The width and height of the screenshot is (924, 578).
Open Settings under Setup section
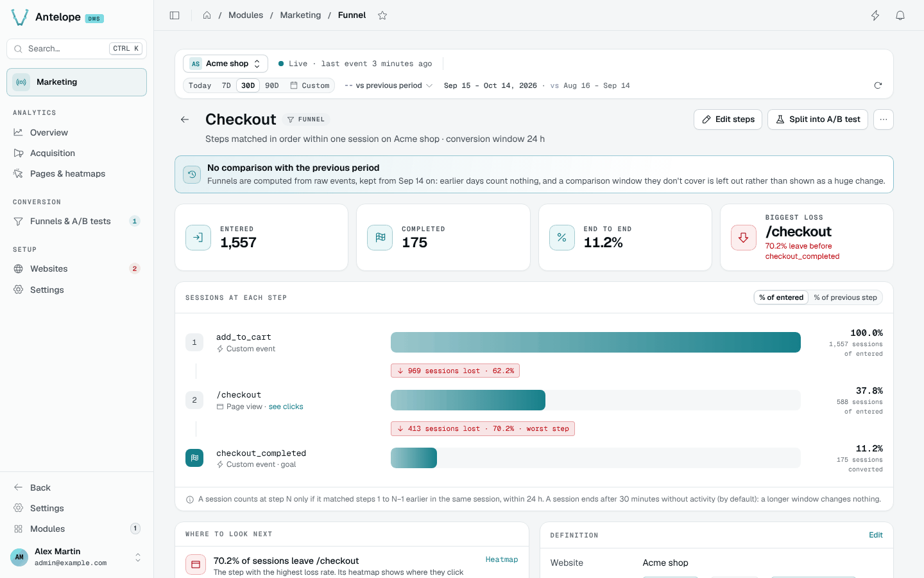(76, 290)
